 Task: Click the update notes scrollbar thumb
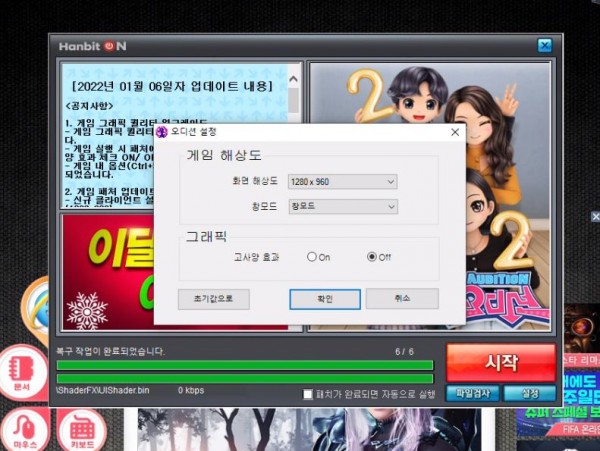[293, 101]
